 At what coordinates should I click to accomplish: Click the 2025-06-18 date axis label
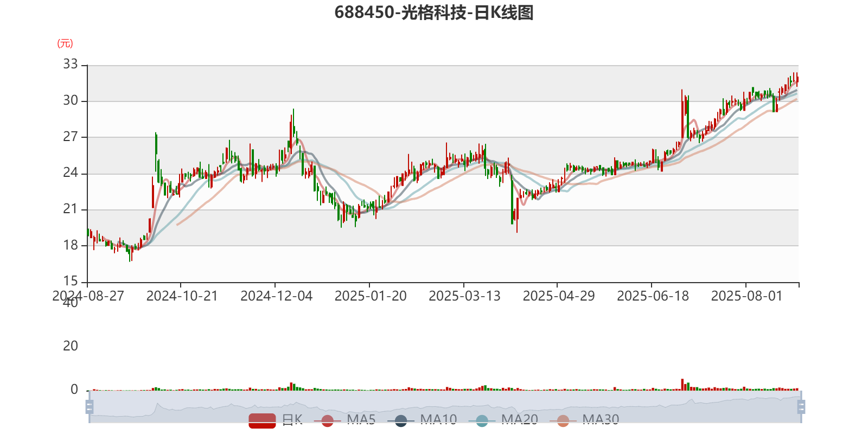[x=653, y=296]
